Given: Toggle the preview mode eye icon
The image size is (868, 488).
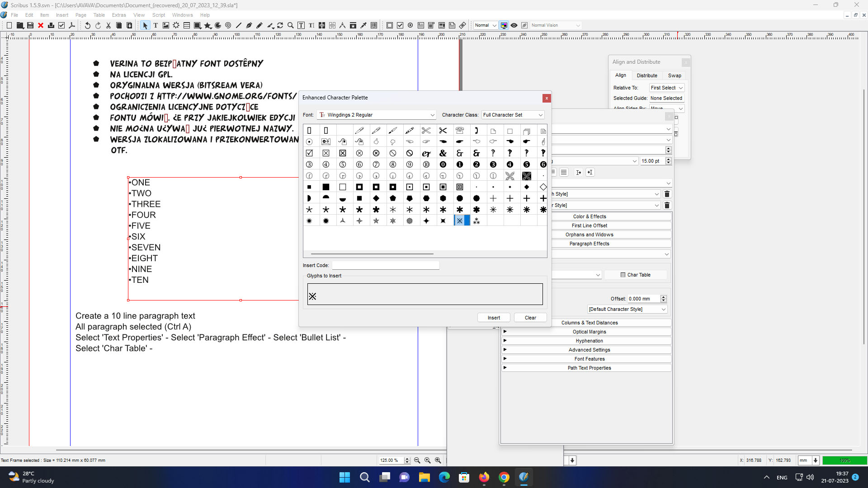Looking at the screenshot, I should pos(514,26).
